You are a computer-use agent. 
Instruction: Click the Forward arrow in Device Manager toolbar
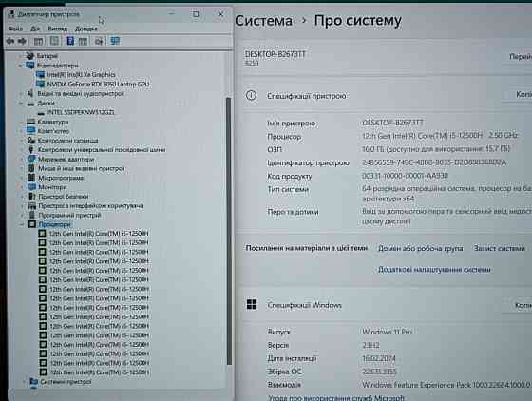point(22,41)
